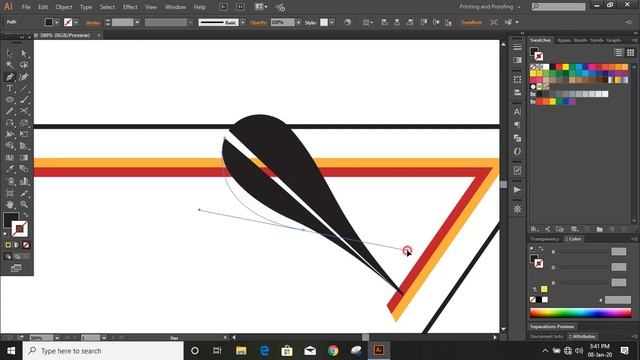Click the Stroke link in control bar

tap(93, 22)
